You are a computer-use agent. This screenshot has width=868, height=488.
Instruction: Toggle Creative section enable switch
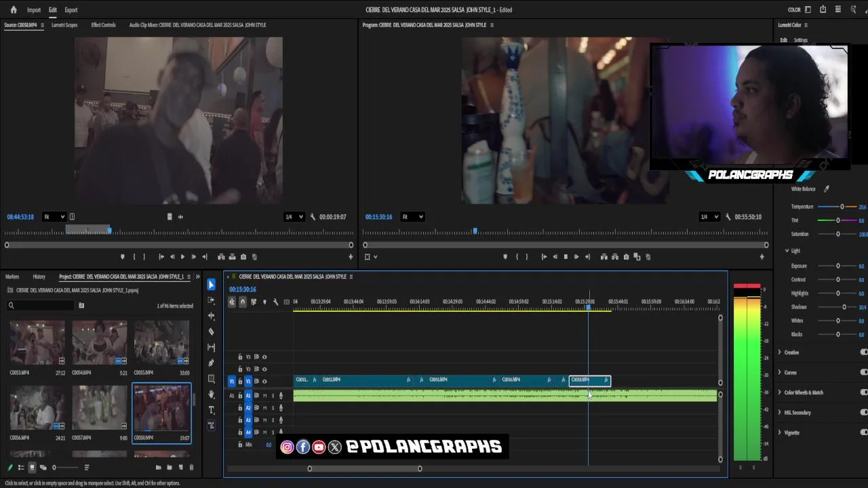coord(864,352)
